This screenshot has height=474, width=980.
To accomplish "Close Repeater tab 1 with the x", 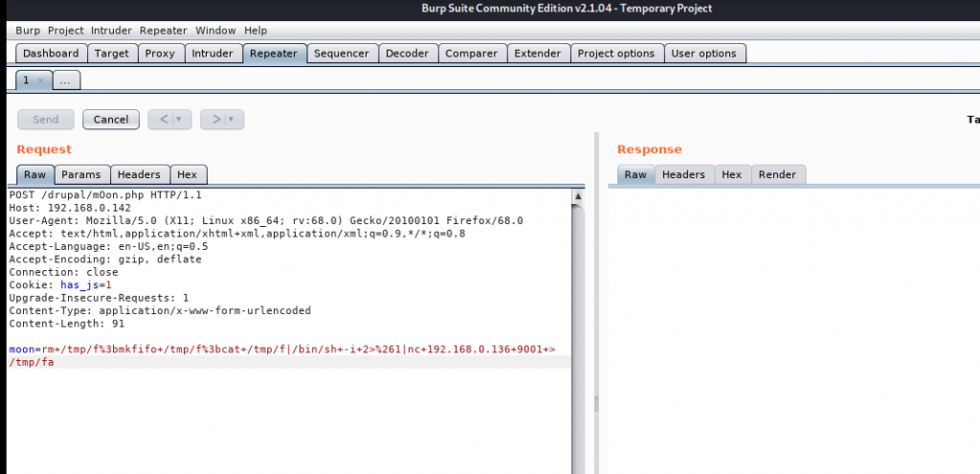I will pos(41,80).
